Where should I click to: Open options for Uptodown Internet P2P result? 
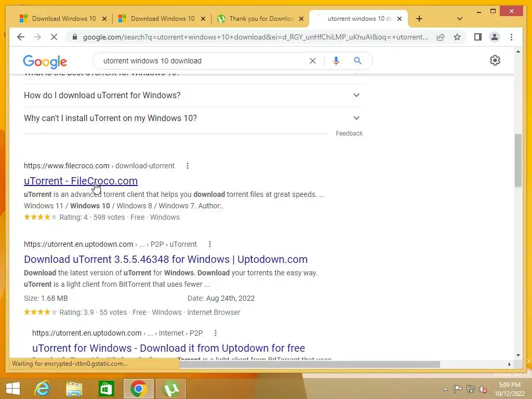click(x=216, y=333)
